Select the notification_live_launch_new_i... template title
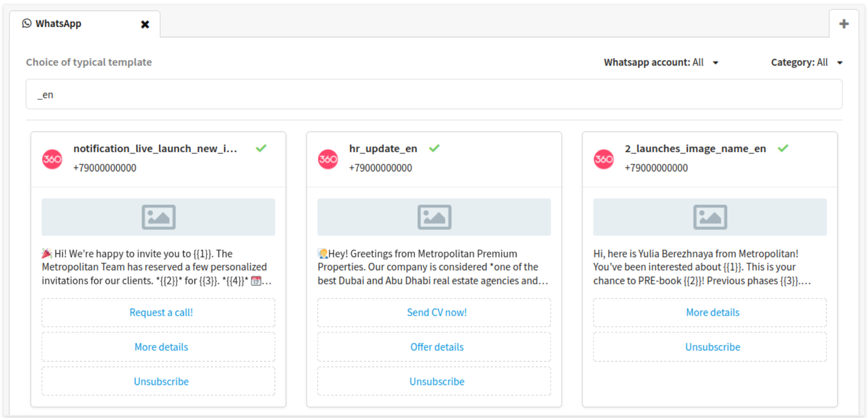Viewport: 868px width, 418px height. [155, 149]
